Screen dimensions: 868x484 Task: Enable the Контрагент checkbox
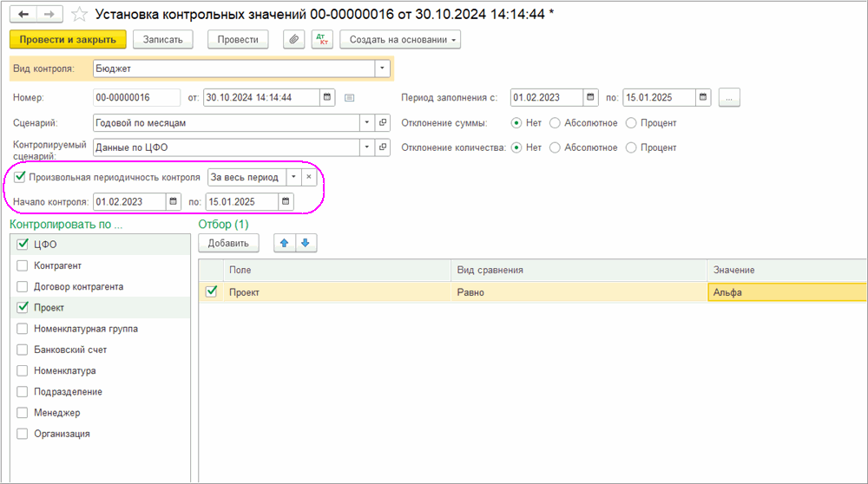pyautogui.click(x=23, y=265)
